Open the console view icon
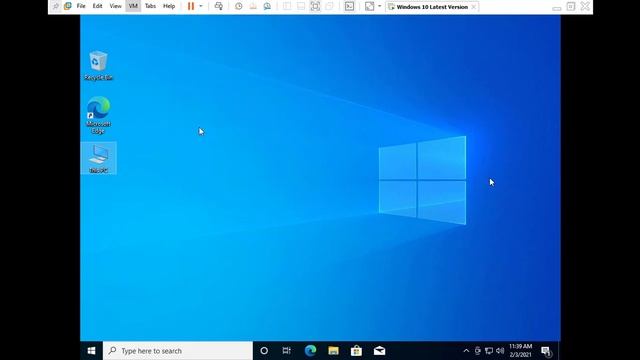 [x=349, y=6]
